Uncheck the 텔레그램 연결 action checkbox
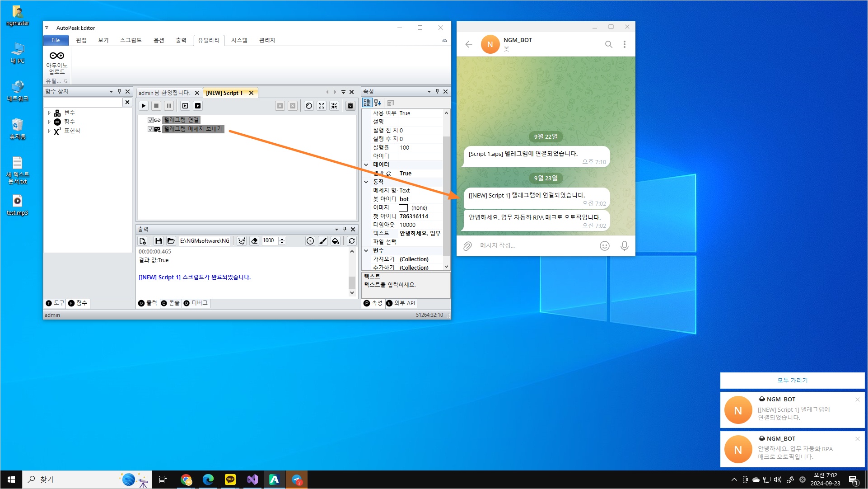The width and height of the screenshot is (868, 489). (150, 120)
